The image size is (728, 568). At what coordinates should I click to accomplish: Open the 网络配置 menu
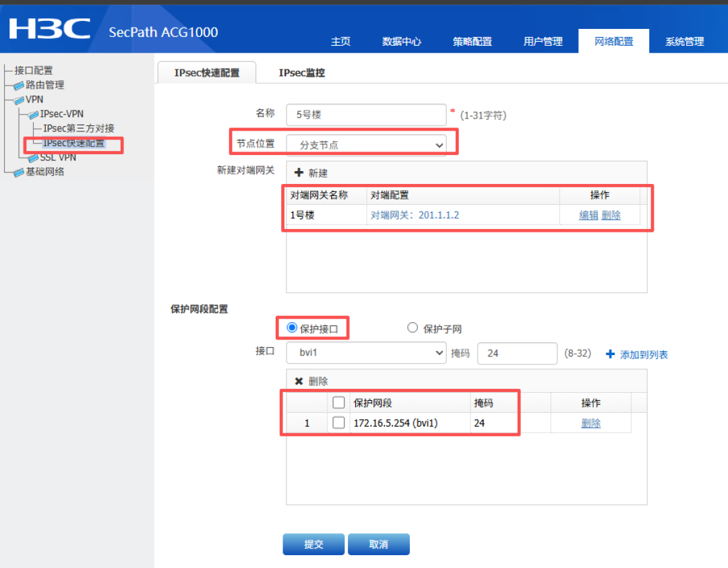click(614, 41)
